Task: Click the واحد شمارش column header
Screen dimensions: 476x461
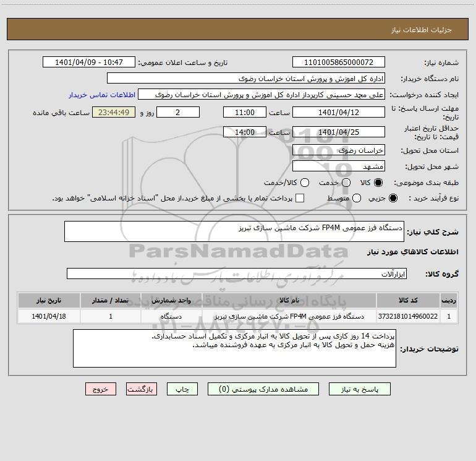Action: click(171, 300)
